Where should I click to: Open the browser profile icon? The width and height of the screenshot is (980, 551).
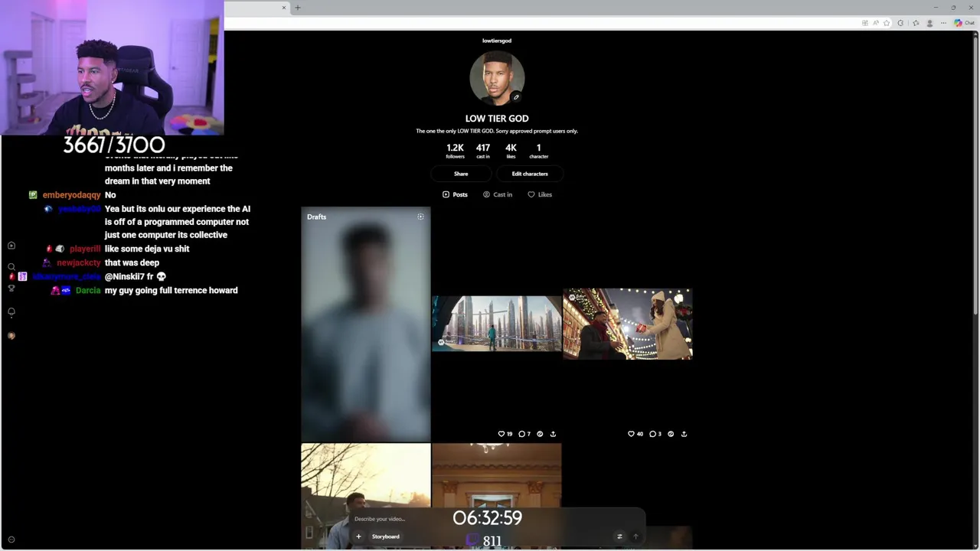pyautogui.click(x=929, y=23)
